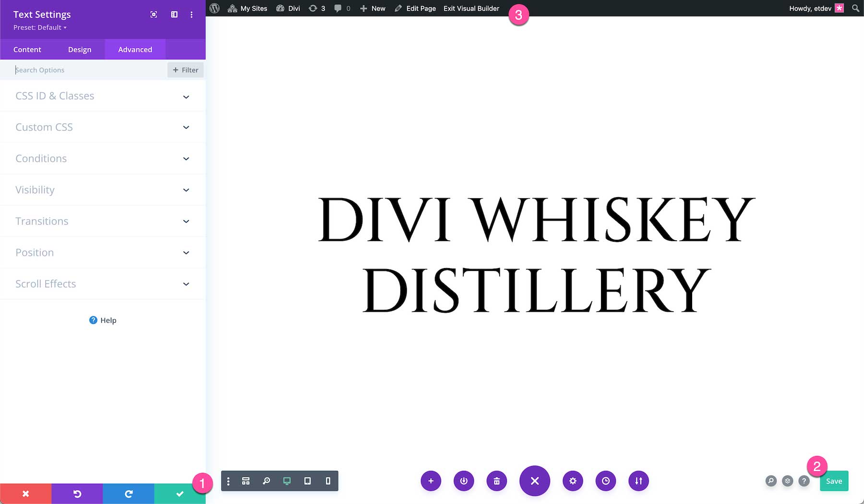The image size is (864, 504).
Task: Click the expand modal fullscreen icon
Action: point(154,14)
